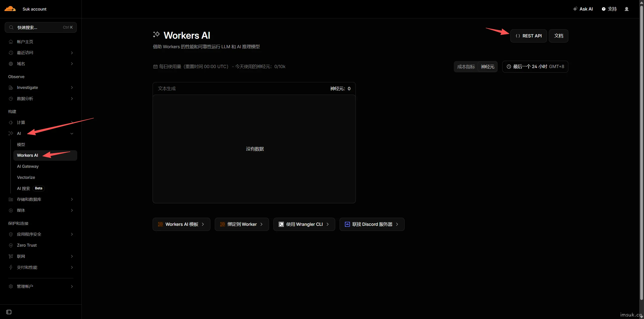
Task: Click the Cloudflare logo icon
Action: [x=10, y=9]
